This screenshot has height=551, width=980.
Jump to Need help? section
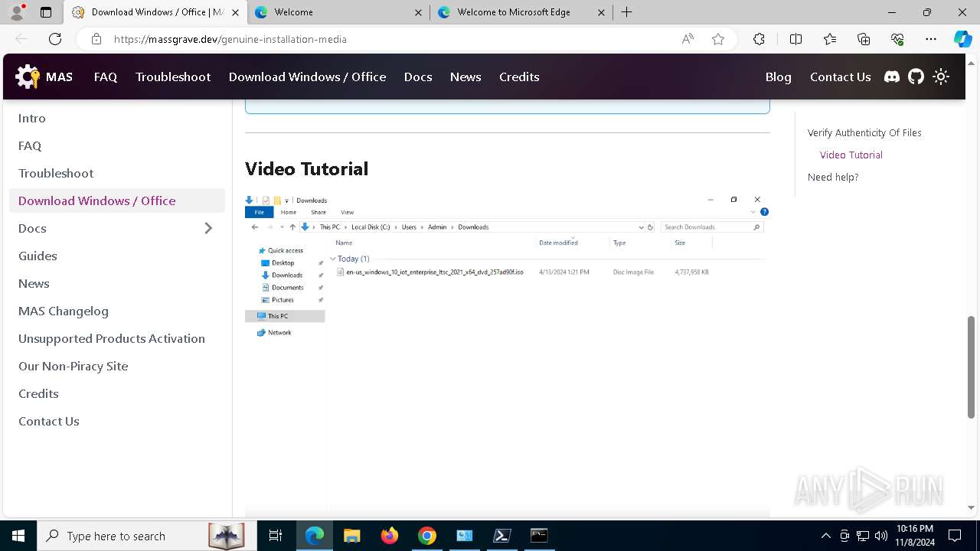point(833,177)
